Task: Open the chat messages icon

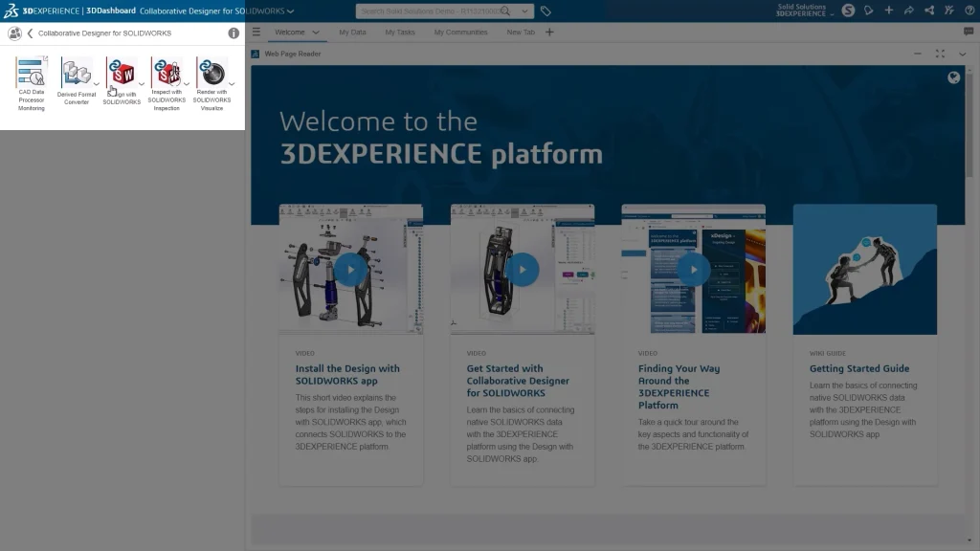Action: [x=969, y=32]
